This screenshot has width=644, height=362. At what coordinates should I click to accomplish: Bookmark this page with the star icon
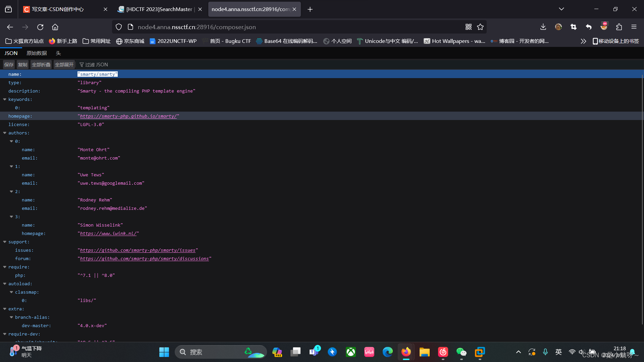click(480, 27)
